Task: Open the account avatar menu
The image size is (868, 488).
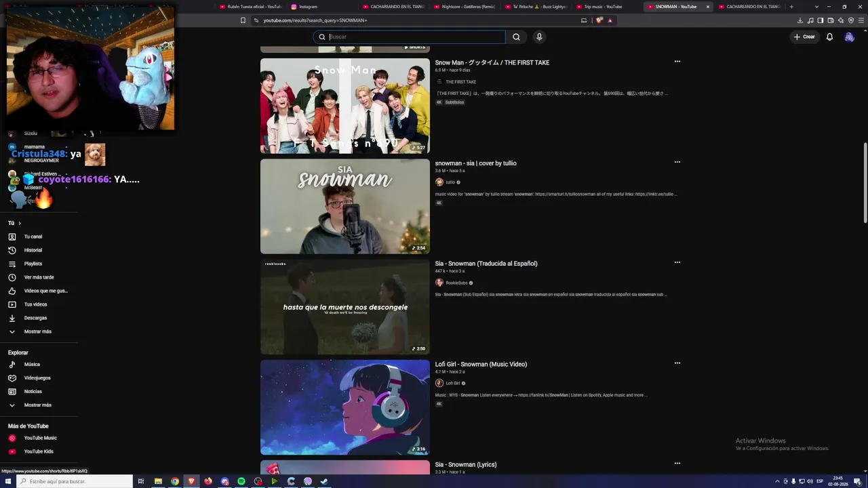Action: pos(849,37)
